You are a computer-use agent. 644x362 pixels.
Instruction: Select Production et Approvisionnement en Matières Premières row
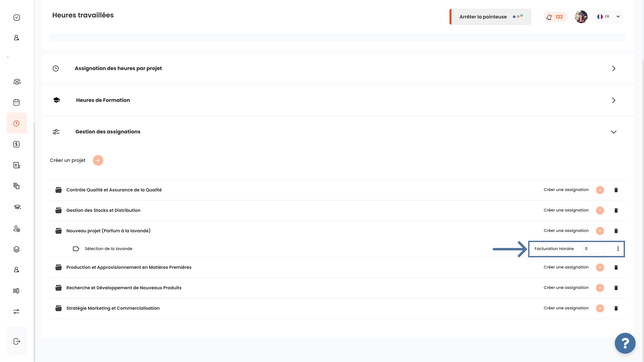tap(338, 267)
